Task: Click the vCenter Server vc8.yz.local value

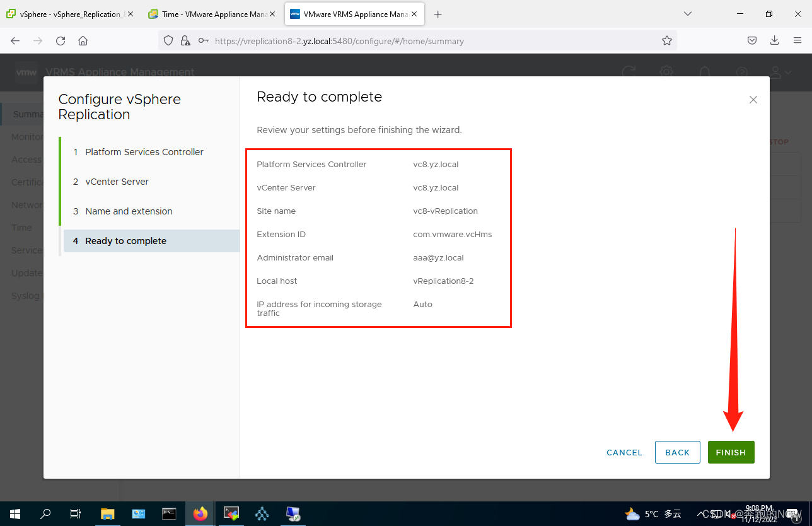Action: click(436, 188)
